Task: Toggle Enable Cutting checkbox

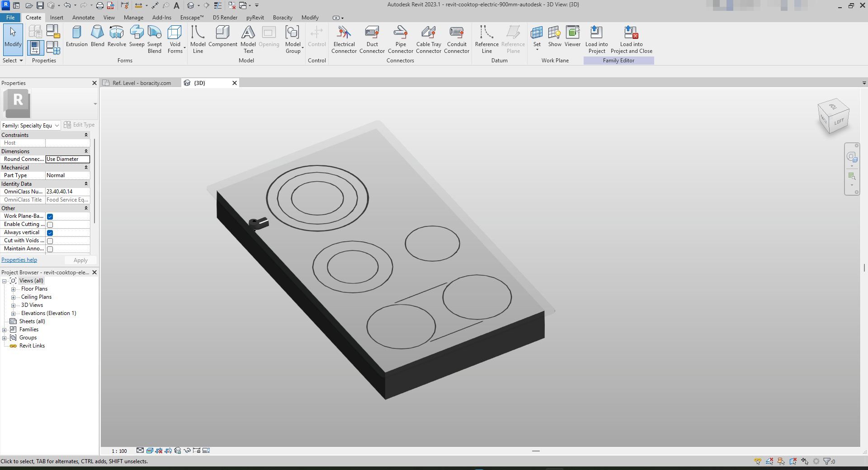Action: (50, 225)
